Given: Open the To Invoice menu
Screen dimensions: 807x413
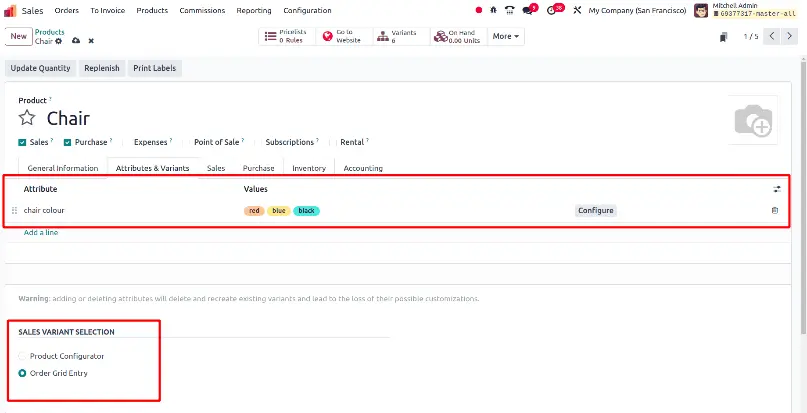Looking at the screenshot, I should pyautogui.click(x=108, y=10).
